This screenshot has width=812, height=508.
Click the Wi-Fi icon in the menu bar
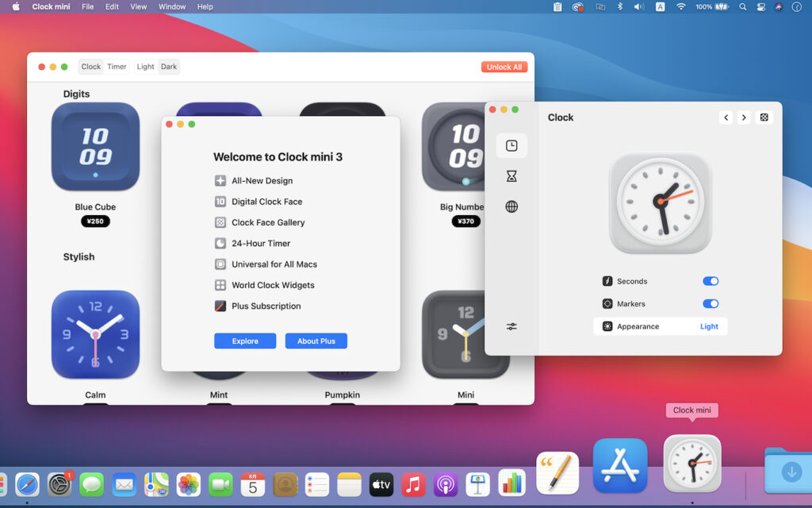click(x=680, y=6)
